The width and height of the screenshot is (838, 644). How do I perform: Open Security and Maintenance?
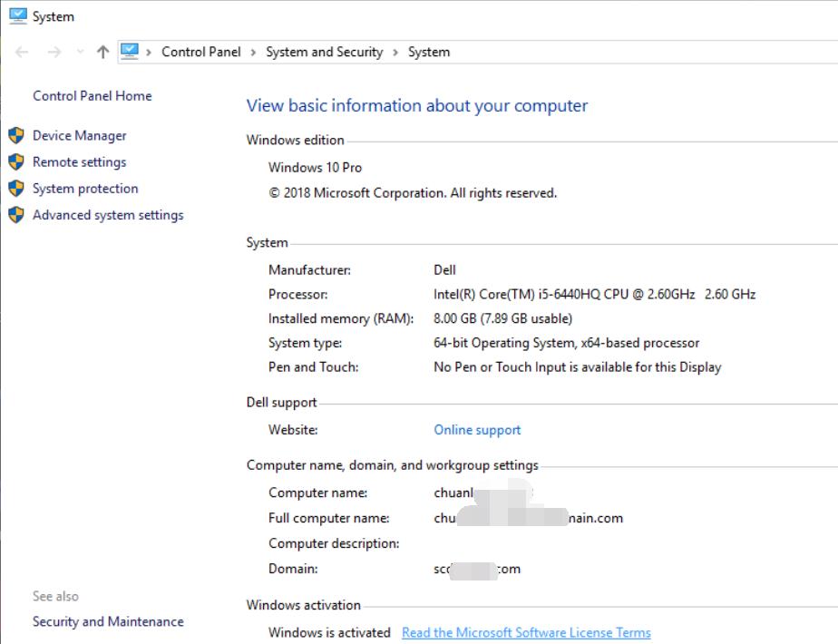point(107,621)
